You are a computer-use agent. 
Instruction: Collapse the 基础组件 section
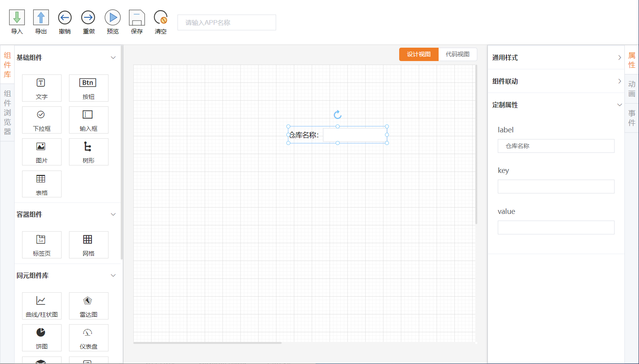point(113,58)
